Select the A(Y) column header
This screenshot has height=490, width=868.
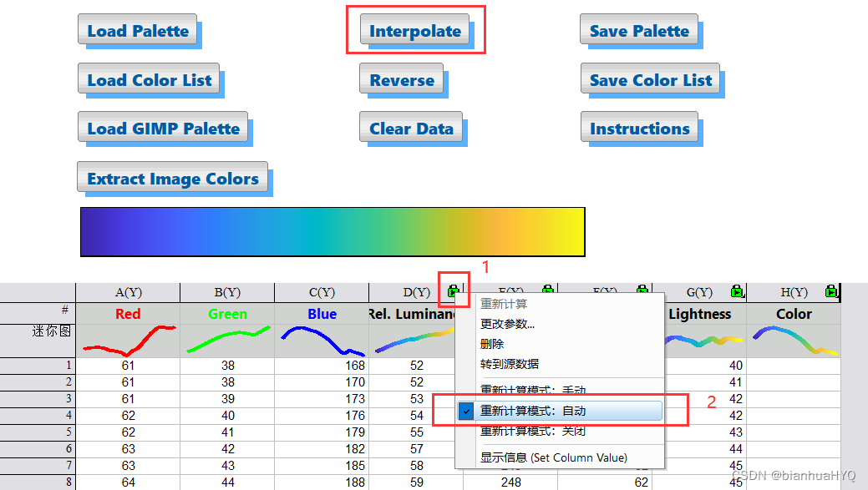(x=128, y=292)
